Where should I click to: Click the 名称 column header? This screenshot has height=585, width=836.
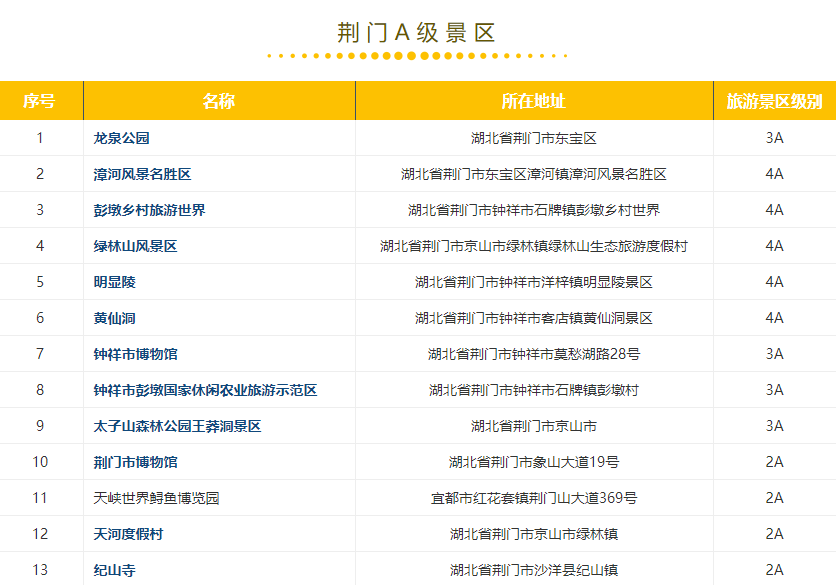[219, 101]
